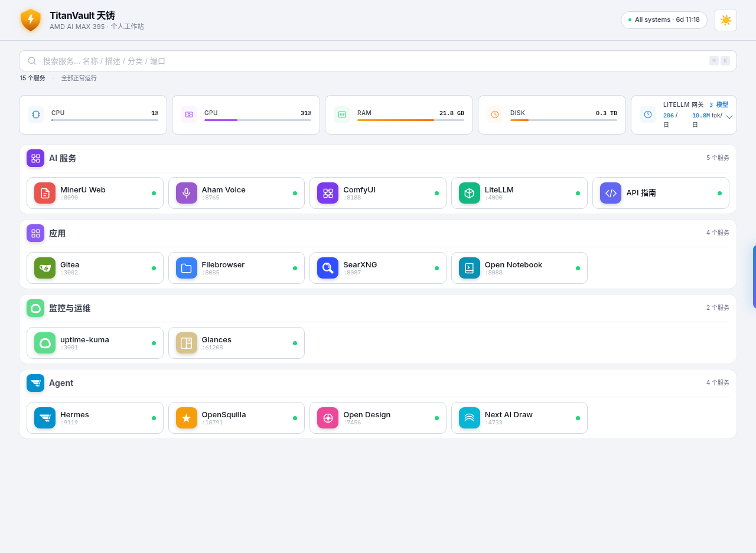Image resolution: width=756 pixels, height=553 pixels.
Task: Click the 应用 category icon
Action: pos(35,233)
